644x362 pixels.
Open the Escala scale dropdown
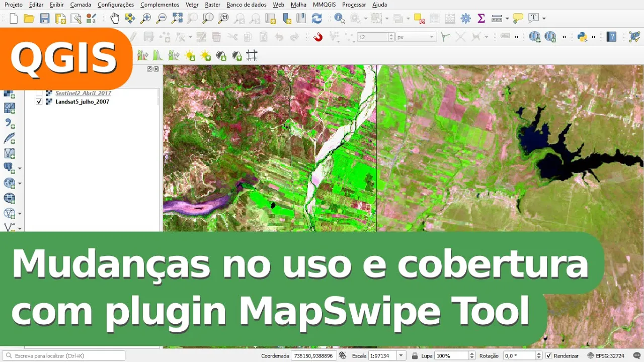pyautogui.click(x=401, y=355)
